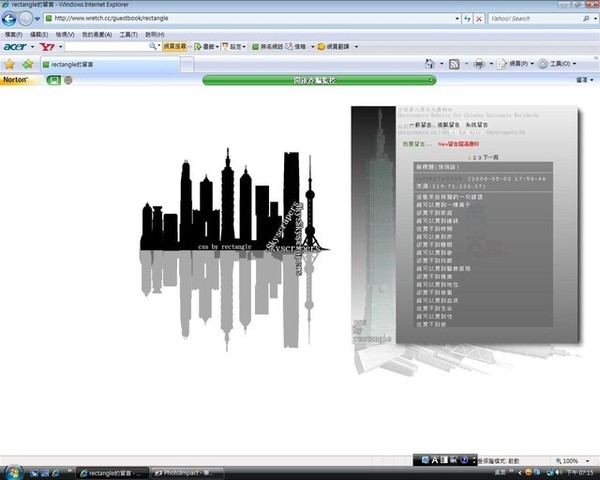
Task: Click the 無名網誌 toolbar button
Action: click(x=267, y=47)
